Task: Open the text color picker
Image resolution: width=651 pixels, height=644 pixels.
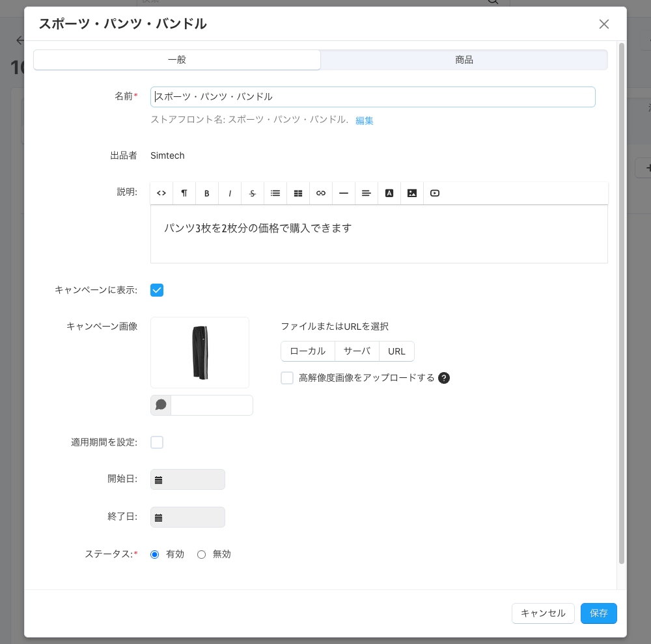Action: 389,193
